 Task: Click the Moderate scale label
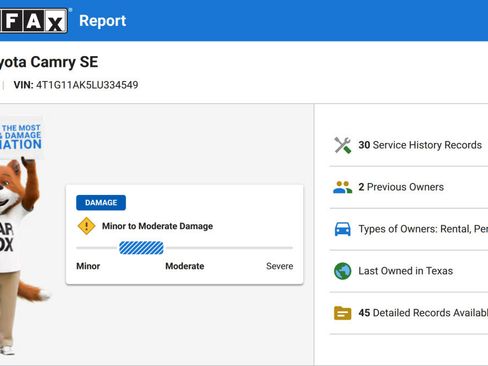[185, 266]
